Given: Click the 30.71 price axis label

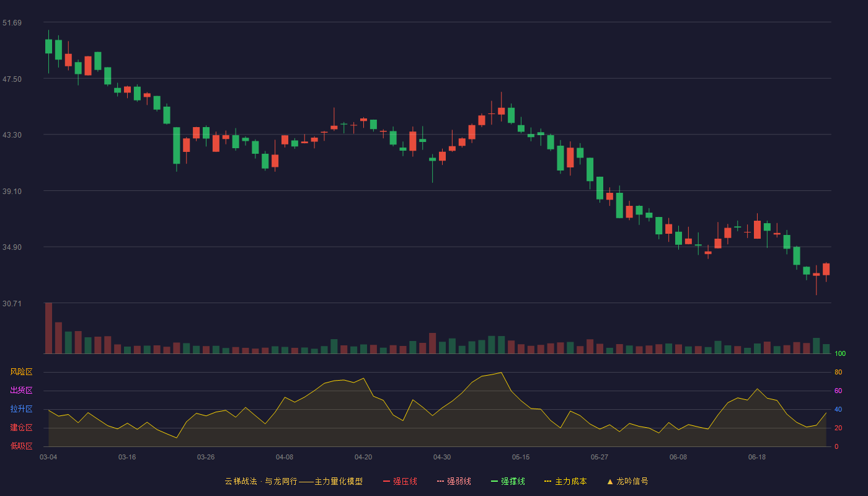Looking at the screenshot, I should [x=12, y=303].
